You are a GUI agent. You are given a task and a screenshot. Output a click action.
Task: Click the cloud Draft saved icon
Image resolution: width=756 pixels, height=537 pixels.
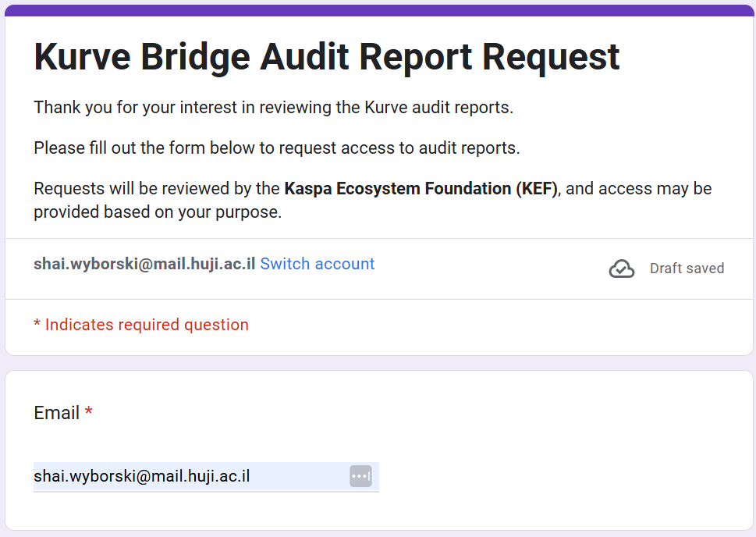(x=621, y=268)
